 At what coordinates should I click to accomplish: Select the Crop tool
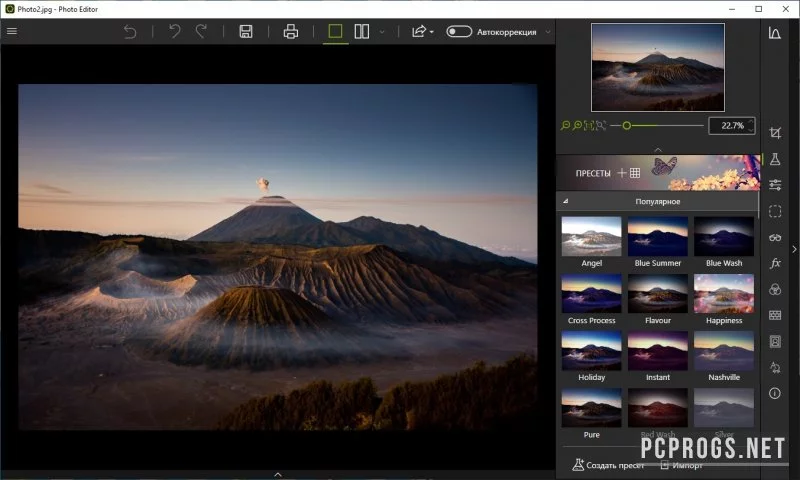pyautogui.click(x=775, y=133)
